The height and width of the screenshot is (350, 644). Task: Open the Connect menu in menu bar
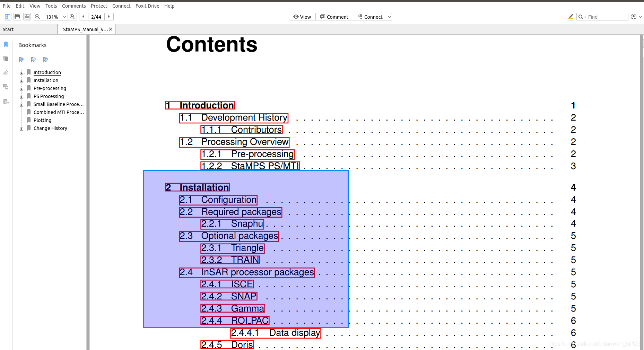(x=121, y=6)
